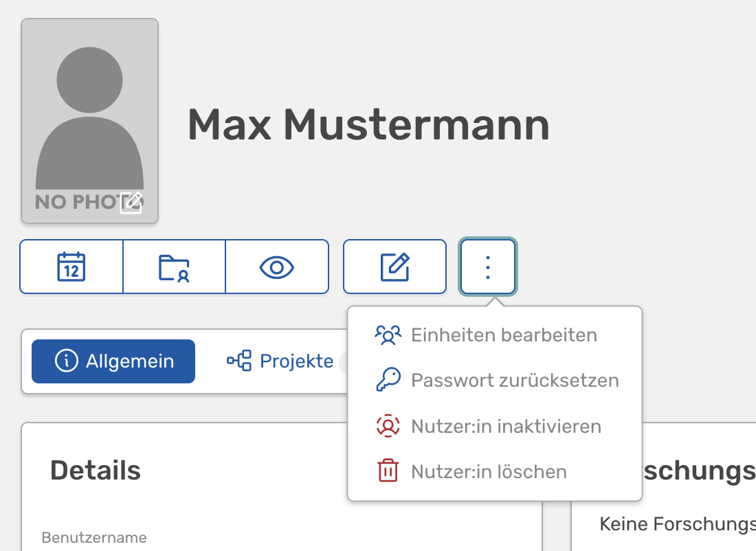Click the red dashed user inactivate icon
Screen dimensions: 756x551
pyautogui.click(x=388, y=426)
